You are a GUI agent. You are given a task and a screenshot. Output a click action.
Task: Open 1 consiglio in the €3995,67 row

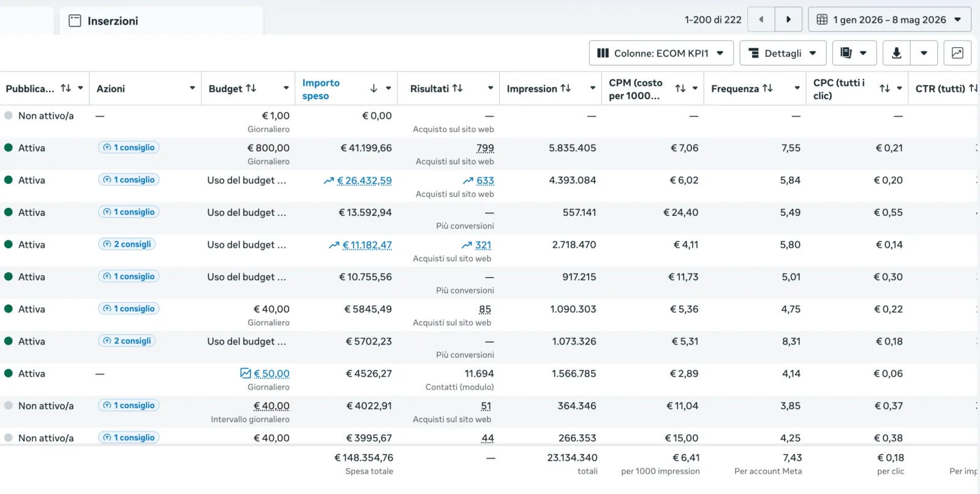tap(129, 438)
